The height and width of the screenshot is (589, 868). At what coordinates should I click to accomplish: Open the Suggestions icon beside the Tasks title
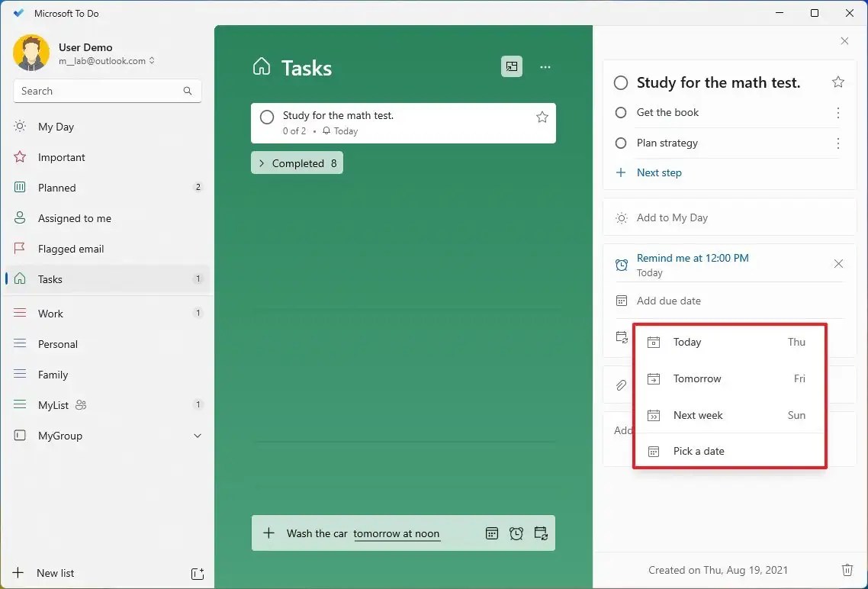(511, 66)
